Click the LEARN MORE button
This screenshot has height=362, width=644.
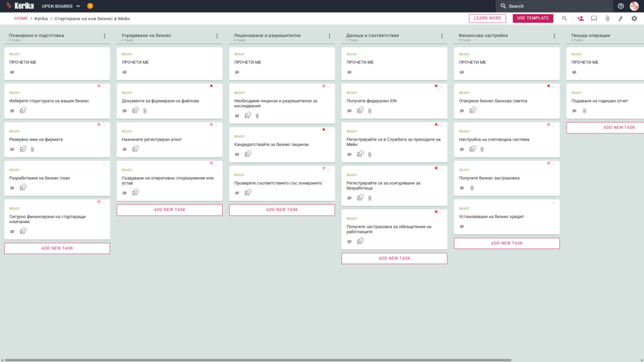(487, 18)
